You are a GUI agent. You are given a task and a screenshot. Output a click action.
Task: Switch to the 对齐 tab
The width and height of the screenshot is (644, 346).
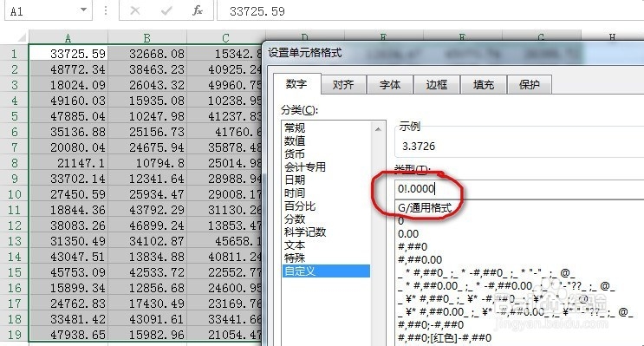(343, 85)
